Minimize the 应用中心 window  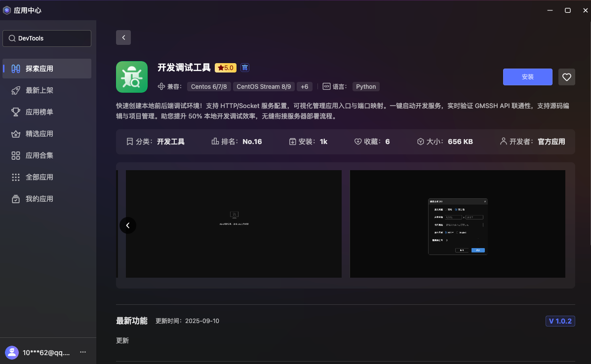550,10
